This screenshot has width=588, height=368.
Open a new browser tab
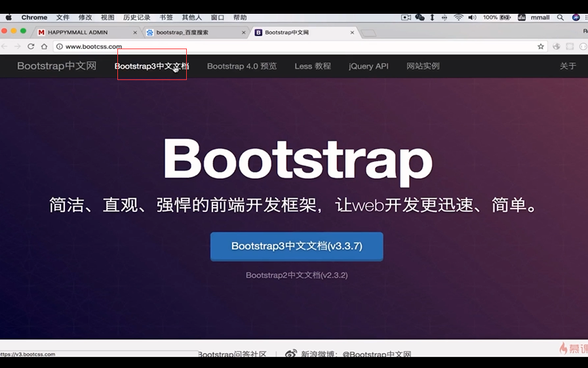(x=368, y=33)
